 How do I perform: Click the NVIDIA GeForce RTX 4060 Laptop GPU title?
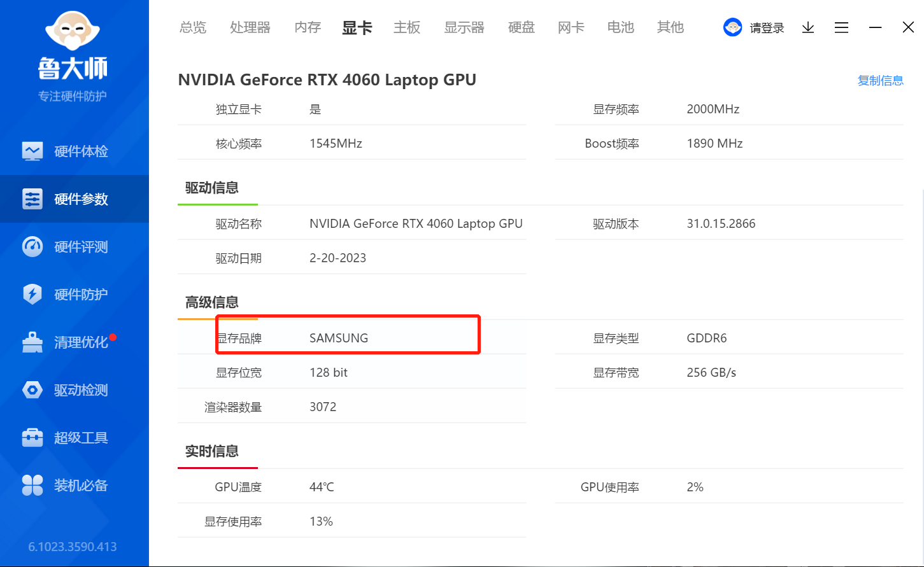pyautogui.click(x=327, y=80)
